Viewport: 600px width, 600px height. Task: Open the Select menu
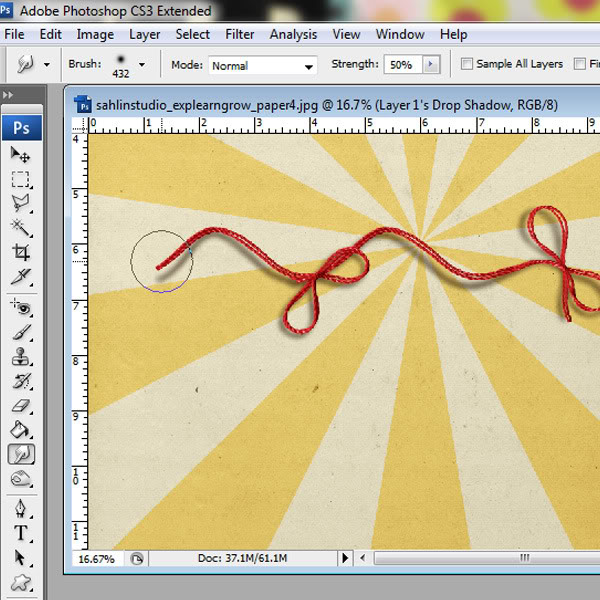192,34
